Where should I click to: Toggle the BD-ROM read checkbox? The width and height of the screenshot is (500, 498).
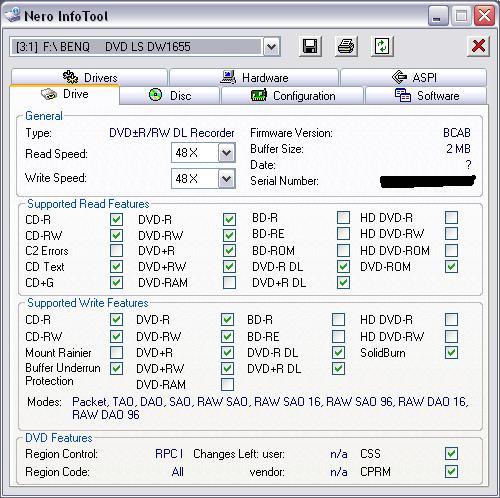pos(343,250)
